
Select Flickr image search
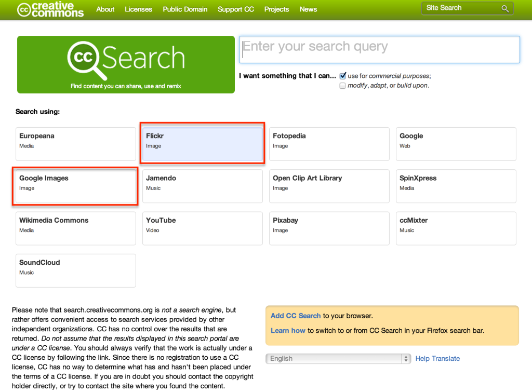click(x=203, y=144)
